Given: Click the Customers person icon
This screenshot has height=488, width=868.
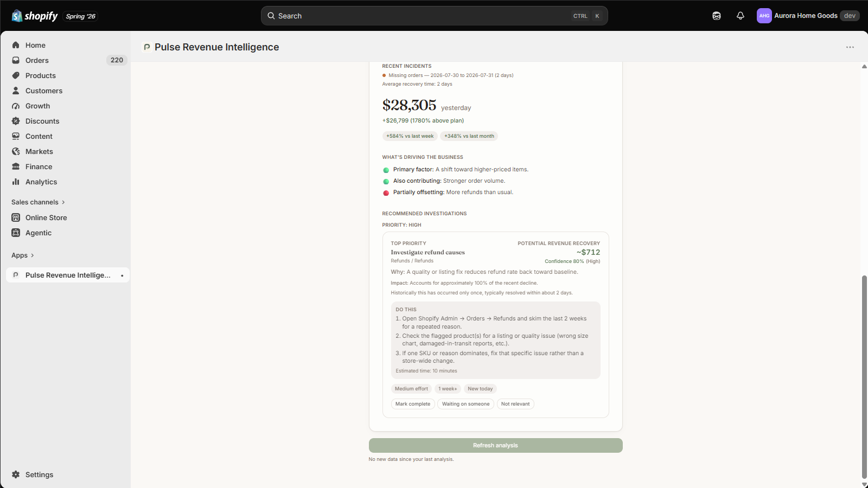Looking at the screenshot, I should [16, 91].
